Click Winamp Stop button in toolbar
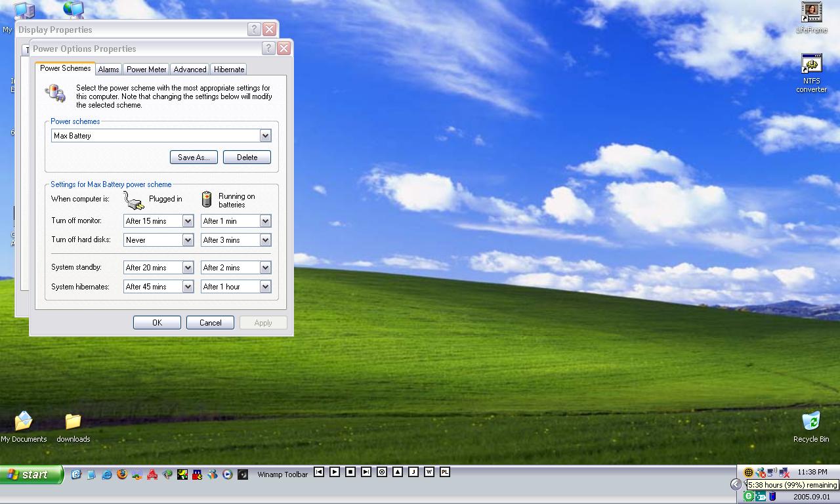 coord(350,472)
